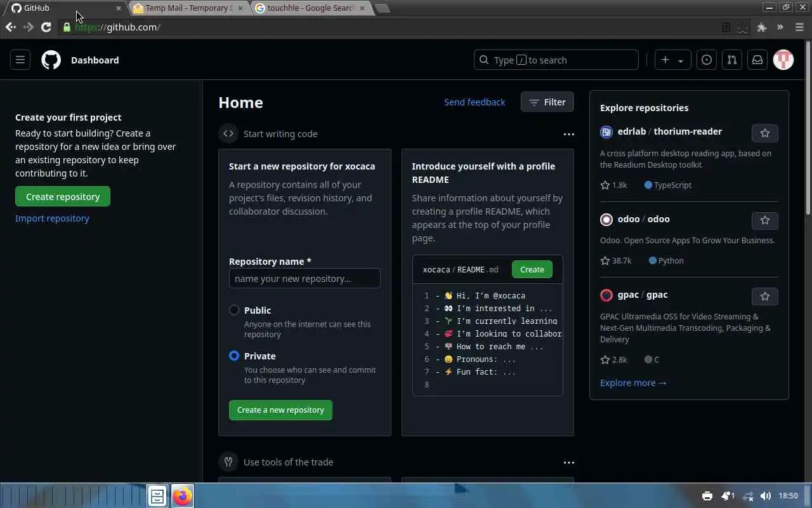Click the Firefox icon in taskbar

[183, 496]
